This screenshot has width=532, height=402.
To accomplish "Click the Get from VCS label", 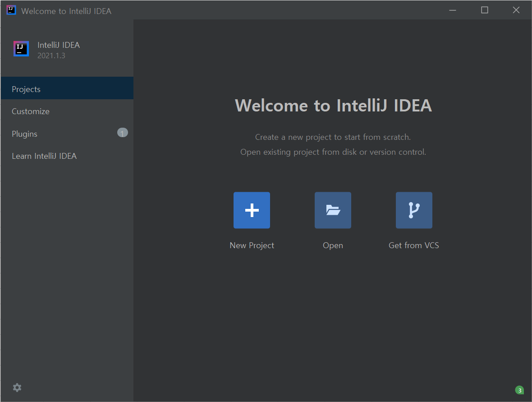I will [413, 245].
